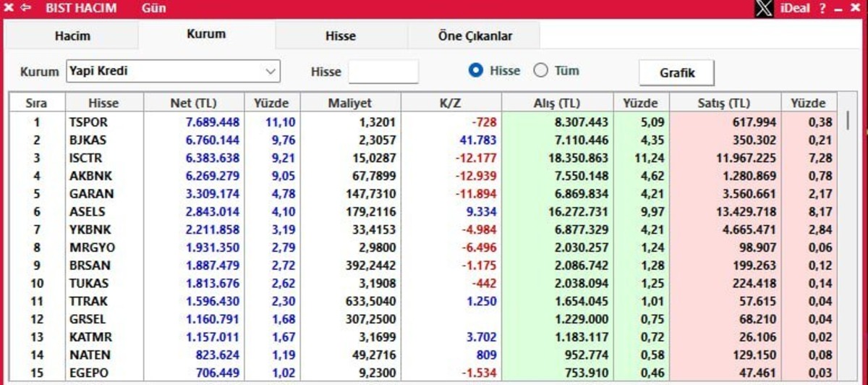Viewport: 868px width, 385px height.
Task: Click Alış value 18.350.863 for ISCTR
Action: pyautogui.click(x=579, y=158)
